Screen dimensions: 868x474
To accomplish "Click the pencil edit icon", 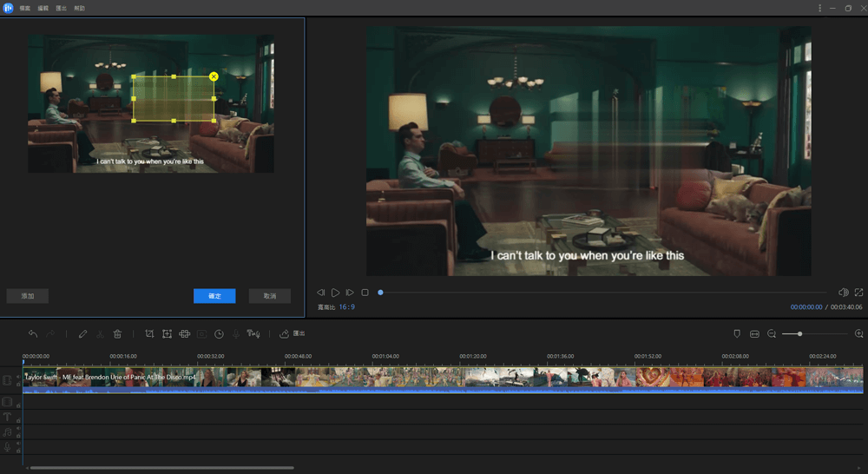I will [83, 334].
